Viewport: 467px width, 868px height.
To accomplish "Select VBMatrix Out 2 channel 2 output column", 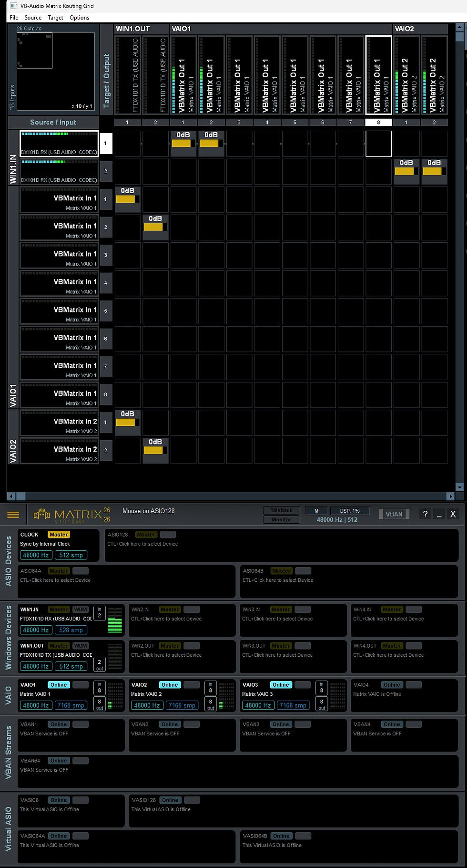I will tap(434, 75).
